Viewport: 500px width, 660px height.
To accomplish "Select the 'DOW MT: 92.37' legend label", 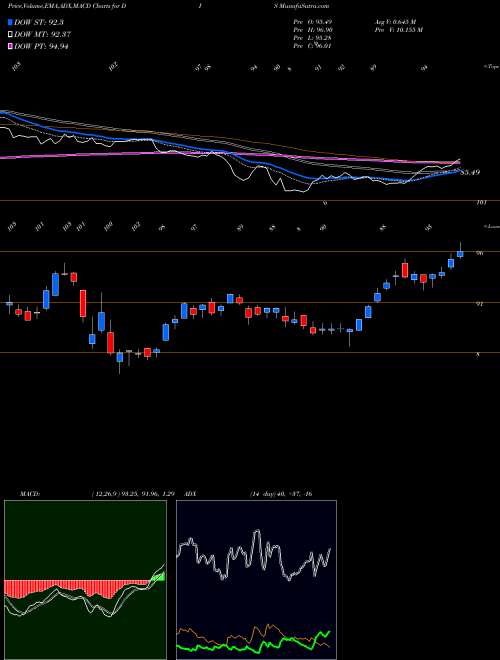I will [x=41, y=35].
